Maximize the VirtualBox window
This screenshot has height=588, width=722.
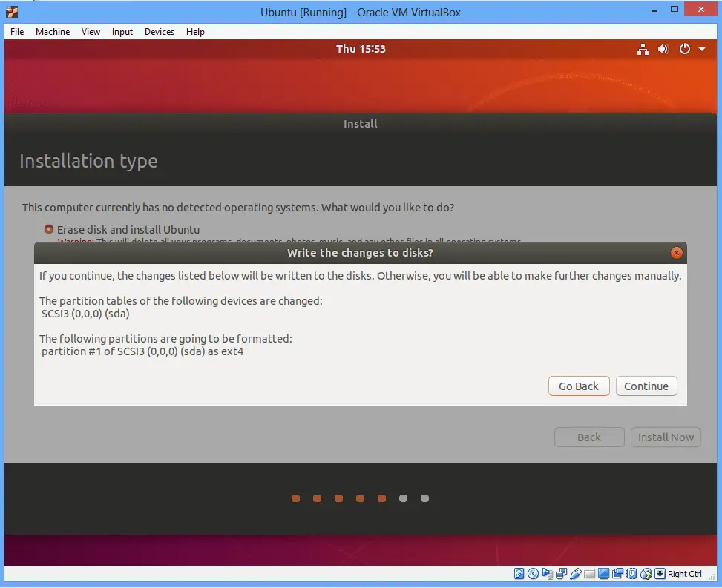pyautogui.click(x=675, y=9)
